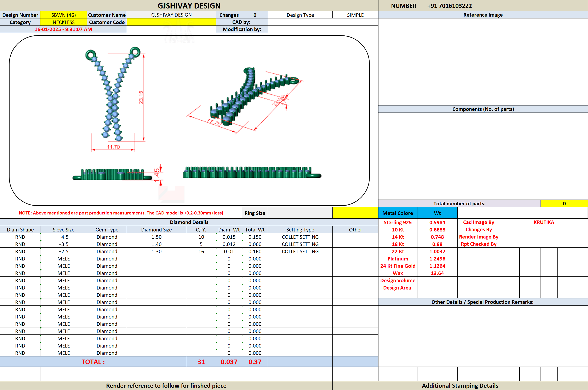
Task: Click Sieve Size value +3.5
Action: pos(63,244)
